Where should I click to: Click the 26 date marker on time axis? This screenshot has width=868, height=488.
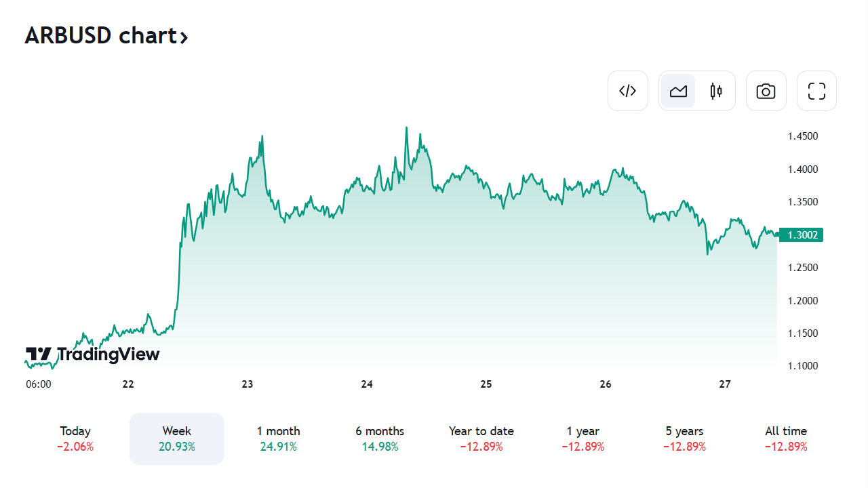tap(606, 384)
